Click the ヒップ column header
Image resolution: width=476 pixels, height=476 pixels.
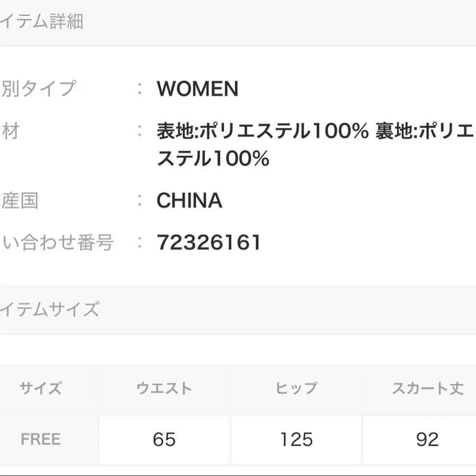296,389
